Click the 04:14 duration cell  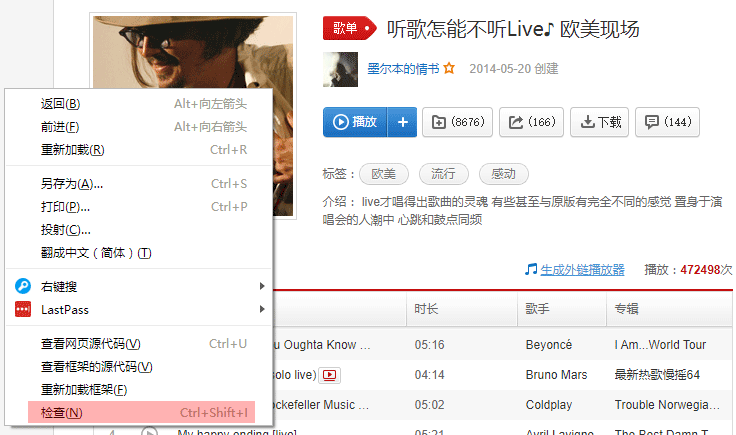429,375
